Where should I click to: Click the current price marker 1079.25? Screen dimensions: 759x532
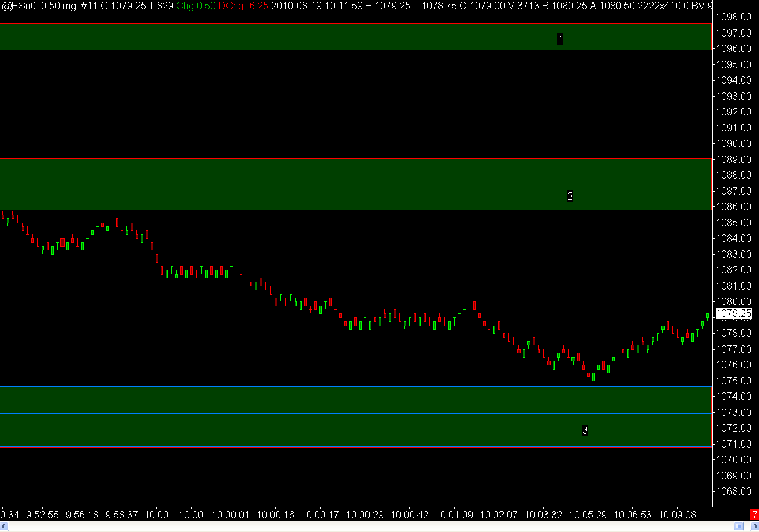733,314
